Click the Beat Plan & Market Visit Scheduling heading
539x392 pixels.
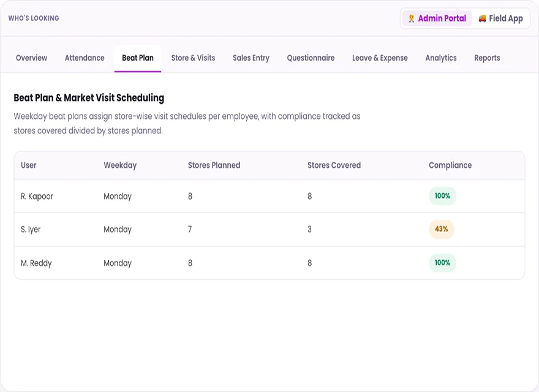point(89,98)
